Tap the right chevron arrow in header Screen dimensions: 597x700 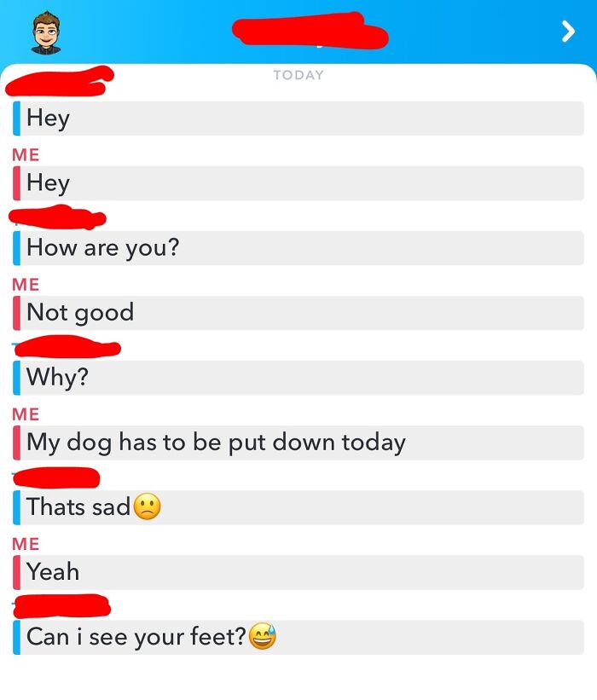(568, 32)
